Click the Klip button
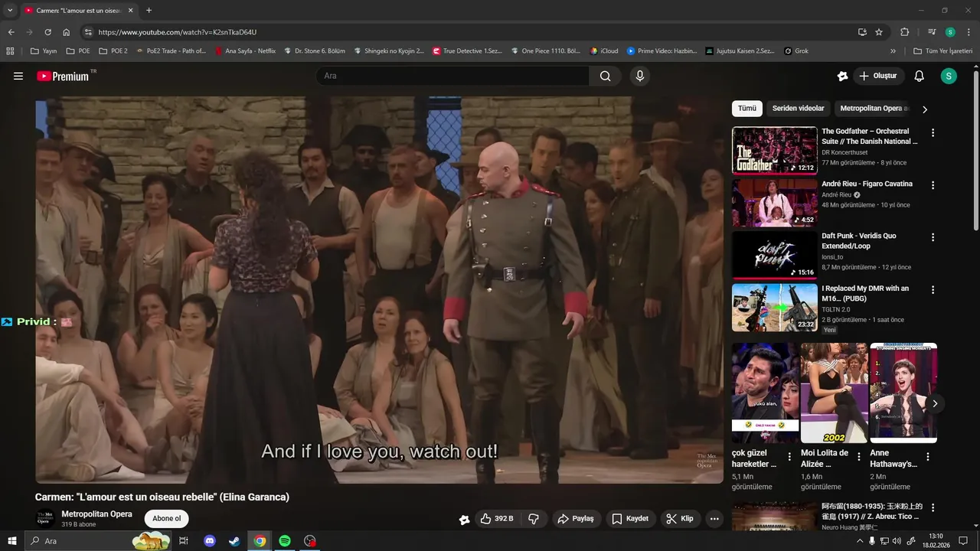 pos(680,519)
